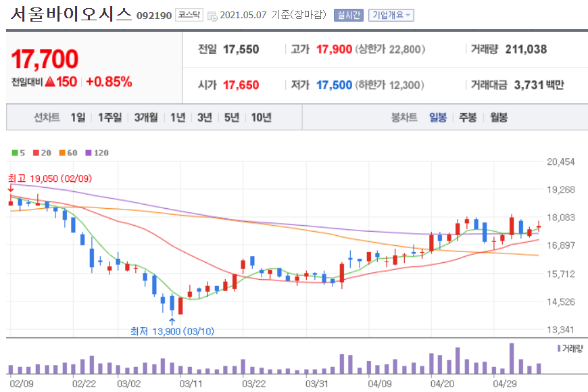This screenshot has height=392, width=588.
Task: Click the 거래량 volume legend label
Action: [570, 349]
